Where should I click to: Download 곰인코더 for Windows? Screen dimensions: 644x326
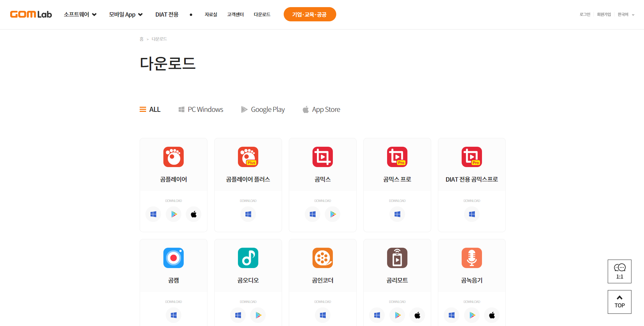(323, 315)
